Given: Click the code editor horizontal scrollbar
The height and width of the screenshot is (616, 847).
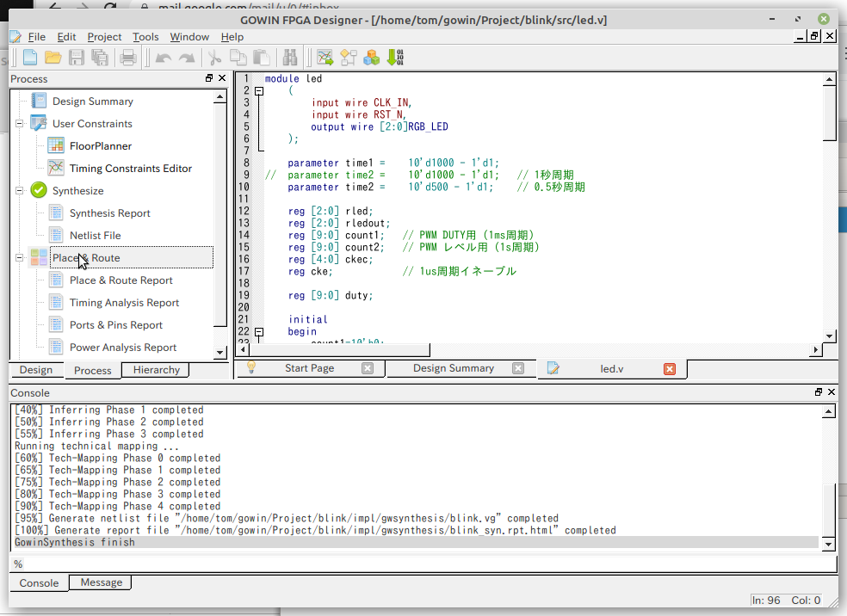Looking at the screenshot, I should tap(340, 350).
